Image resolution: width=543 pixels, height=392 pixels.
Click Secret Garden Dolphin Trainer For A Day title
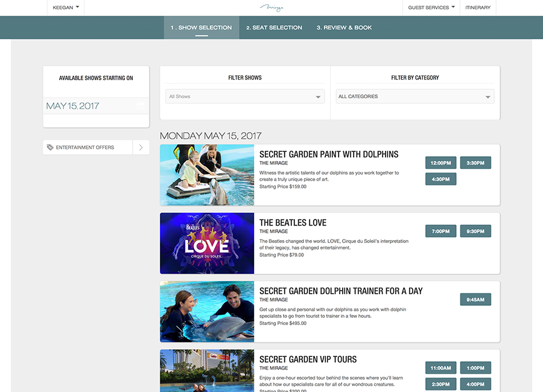341,291
